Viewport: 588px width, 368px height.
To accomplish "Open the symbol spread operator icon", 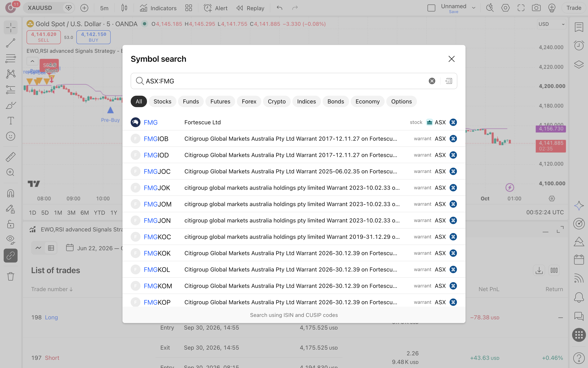I will pos(449,81).
